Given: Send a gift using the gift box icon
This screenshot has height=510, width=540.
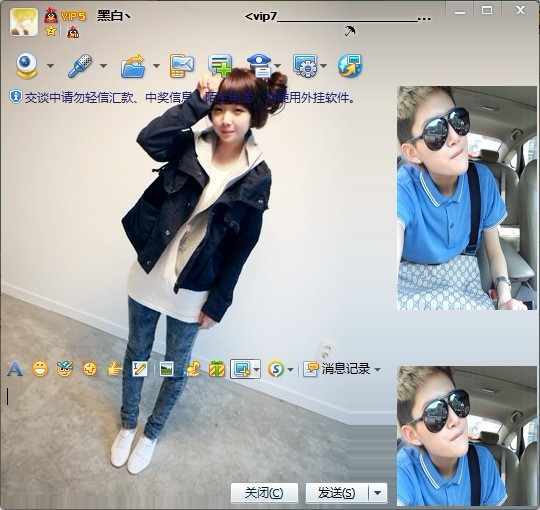Looking at the screenshot, I should click(217, 369).
